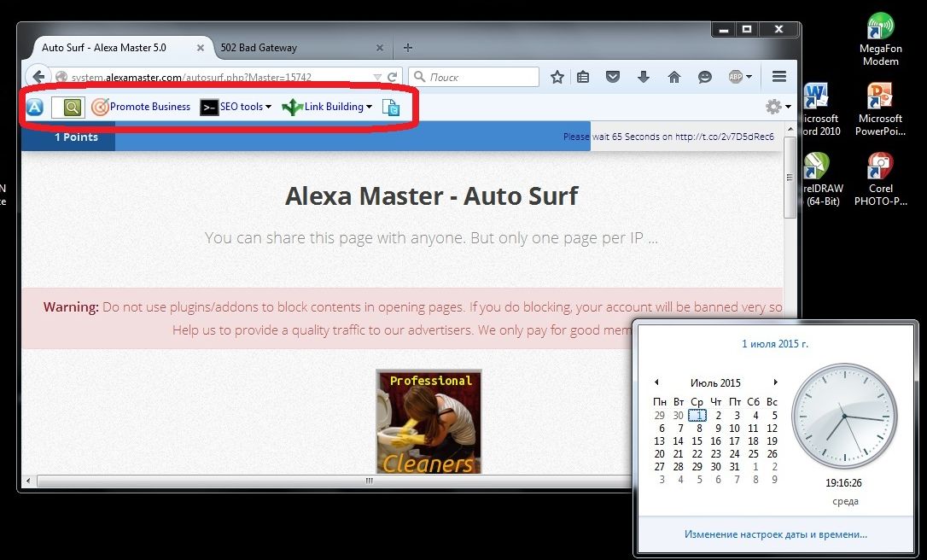Viewport: 927px width, 560px height.
Task: Open the bookmarks list icon
Action: click(583, 77)
